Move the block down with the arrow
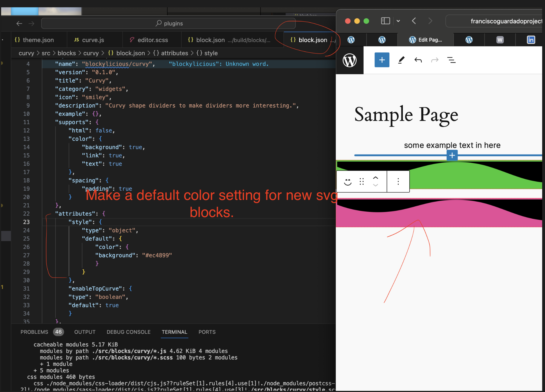This screenshot has height=392, width=545. click(375, 185)
